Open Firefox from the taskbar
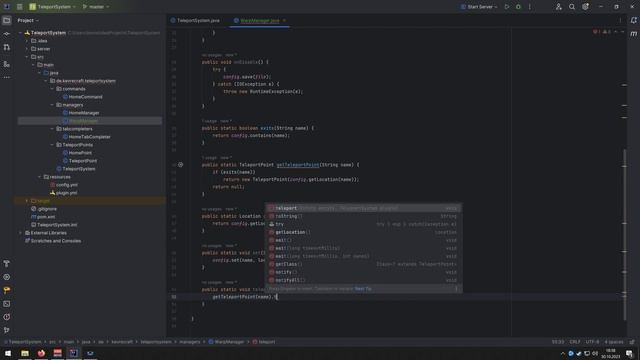640x360 pixels. pyautogui.click(x=41, y=353)
